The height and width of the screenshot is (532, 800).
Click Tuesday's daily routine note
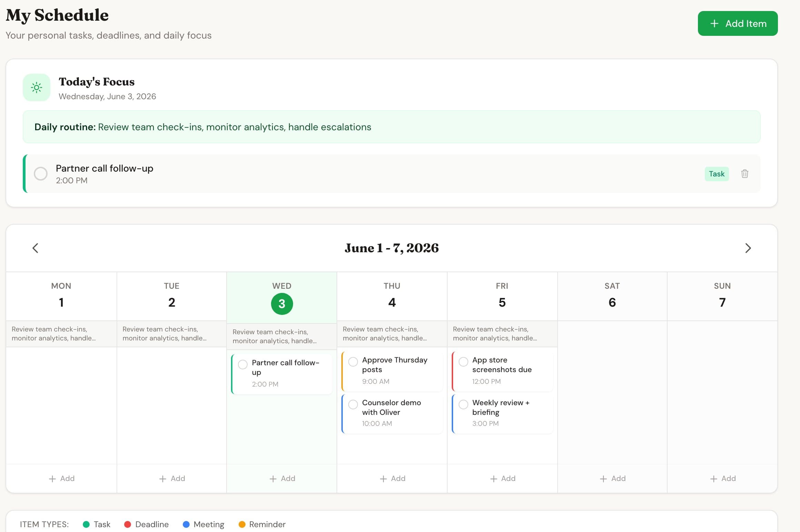point(172,334)
